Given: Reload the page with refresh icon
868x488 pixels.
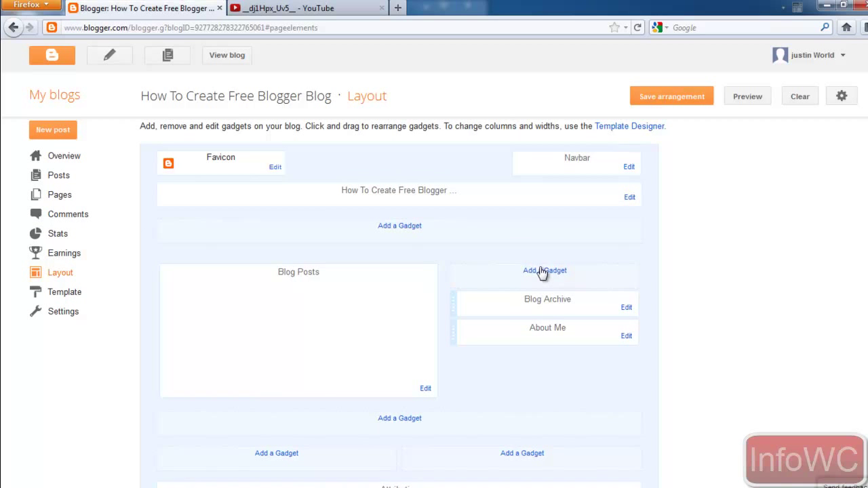Looking at the screenshot, I should 637,28.
